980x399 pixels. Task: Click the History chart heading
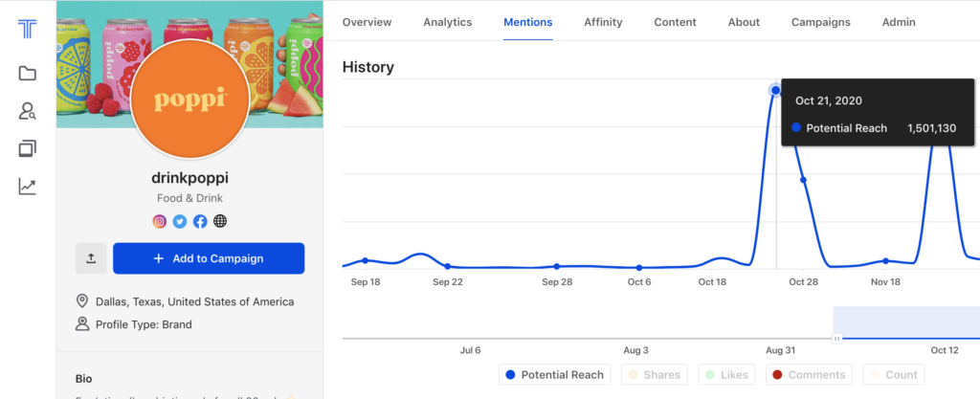pos(368,67)
